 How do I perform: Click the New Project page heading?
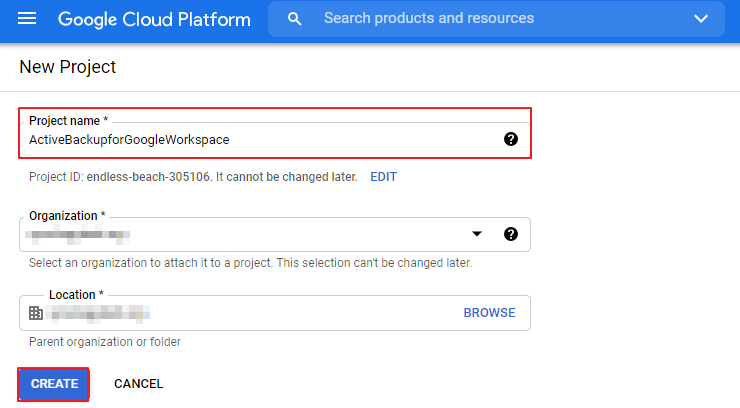tap(68, 67)
